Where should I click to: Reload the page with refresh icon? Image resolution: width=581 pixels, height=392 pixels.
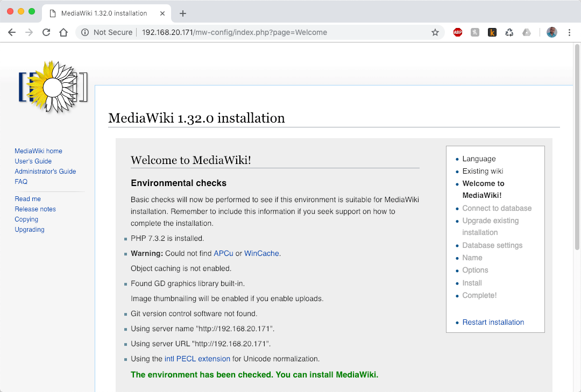[46, 32]
